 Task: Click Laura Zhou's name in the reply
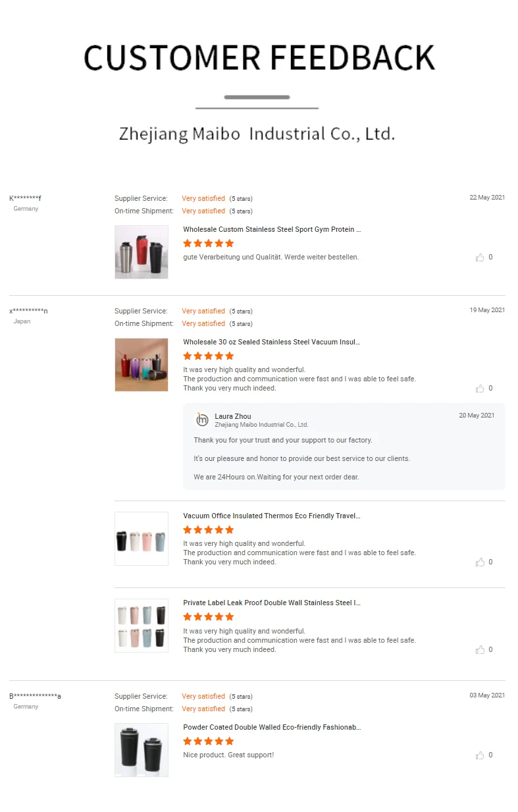tap(233, 416)
